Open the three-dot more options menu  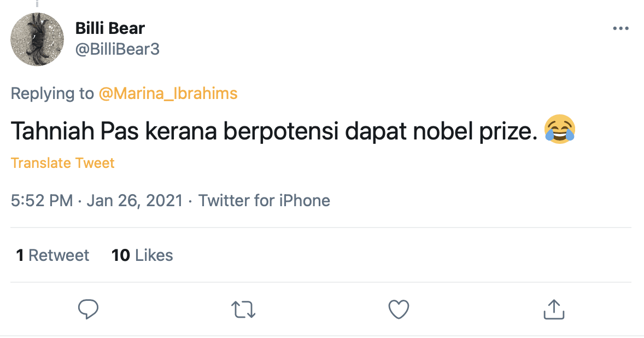620,28
